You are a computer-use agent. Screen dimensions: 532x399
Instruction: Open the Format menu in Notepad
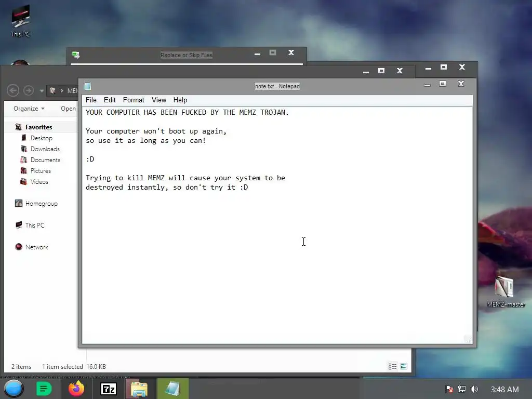tap(134, 100)
